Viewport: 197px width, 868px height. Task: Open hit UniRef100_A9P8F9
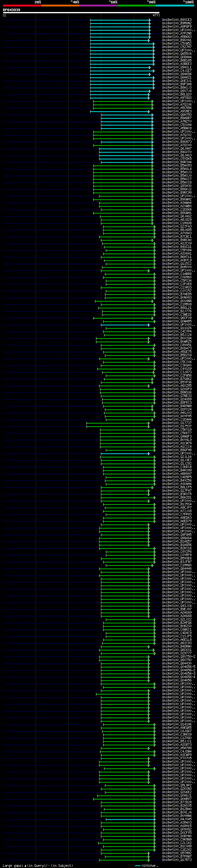[177, 26]
